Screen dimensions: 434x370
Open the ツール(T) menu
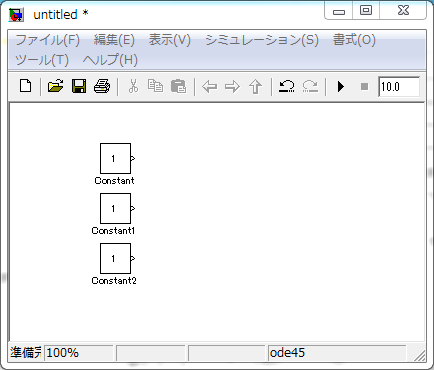pyautogui.click(x=42, y=60)
